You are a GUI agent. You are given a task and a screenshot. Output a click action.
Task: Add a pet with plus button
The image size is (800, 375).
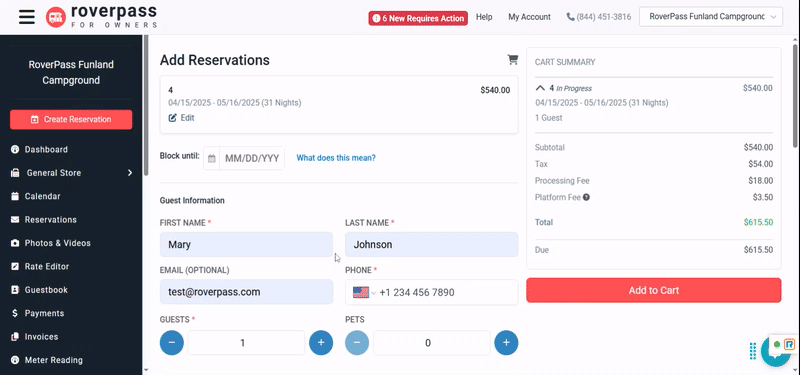point(506,343)
